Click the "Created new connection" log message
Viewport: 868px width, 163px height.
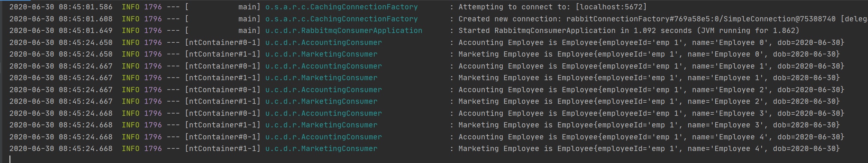(x=509, y=19)
